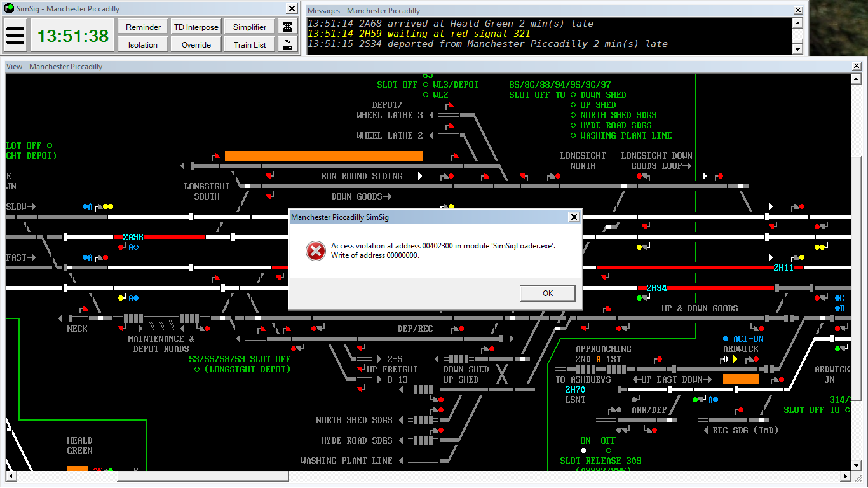The image size is (868, 488).
Task: Click train description 2H94
Action: point(656,288)
